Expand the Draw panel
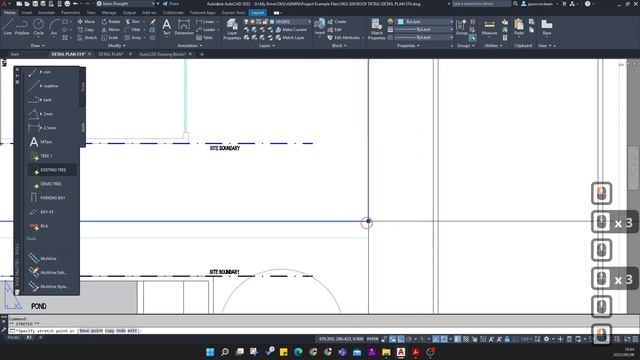 click(38, 45)
